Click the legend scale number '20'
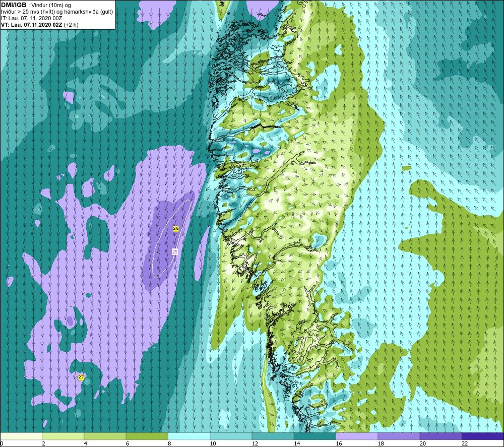Viewport: 504px width, 447px height. (x=423, y=443)
